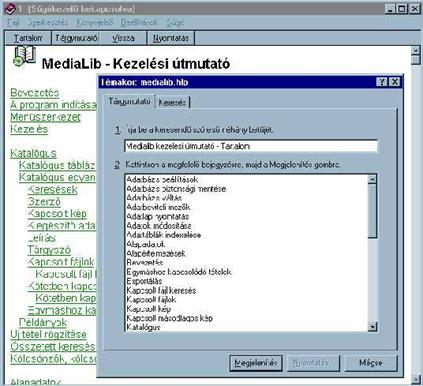Image resolution: width=423 pixels, height=386 pixels.
Task: Select 'Adatbázis biztonsági mentése' entry
Action: point(176,189)
